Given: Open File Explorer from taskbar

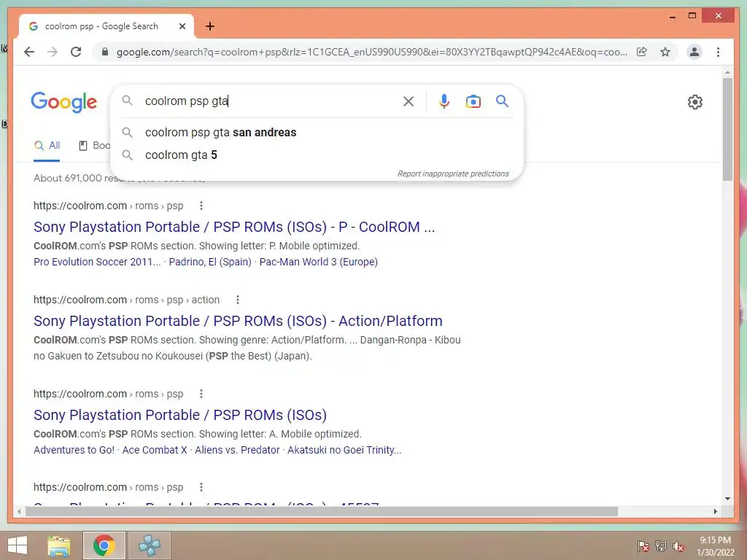Looking at the screenshot, I should click(x=58, y=545).
